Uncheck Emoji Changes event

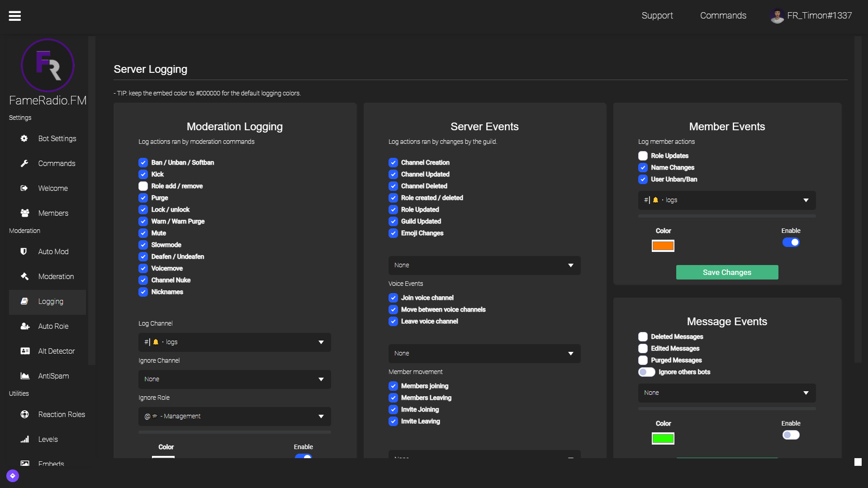pos(393,233)
